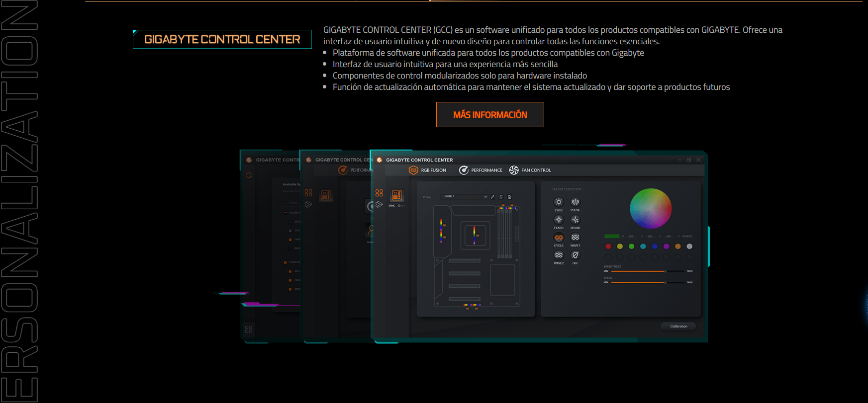Screen dimensions: 868x403
Task: Select the CPU socket LED strip on motherboard
Action: (474, 235)
